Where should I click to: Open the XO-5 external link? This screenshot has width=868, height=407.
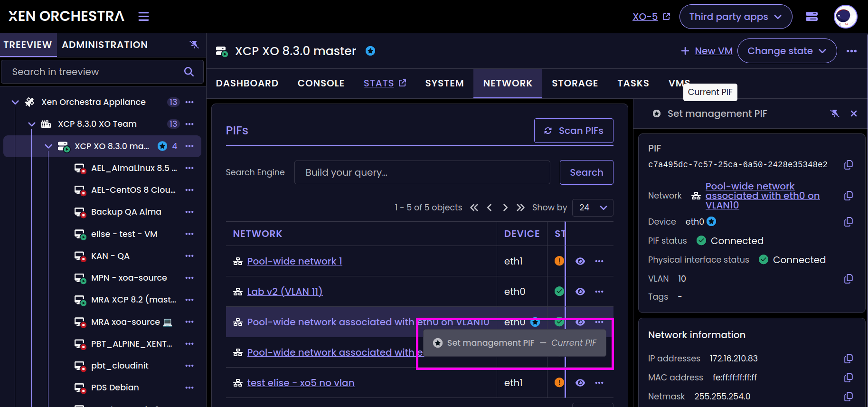(x=651, y=17)
